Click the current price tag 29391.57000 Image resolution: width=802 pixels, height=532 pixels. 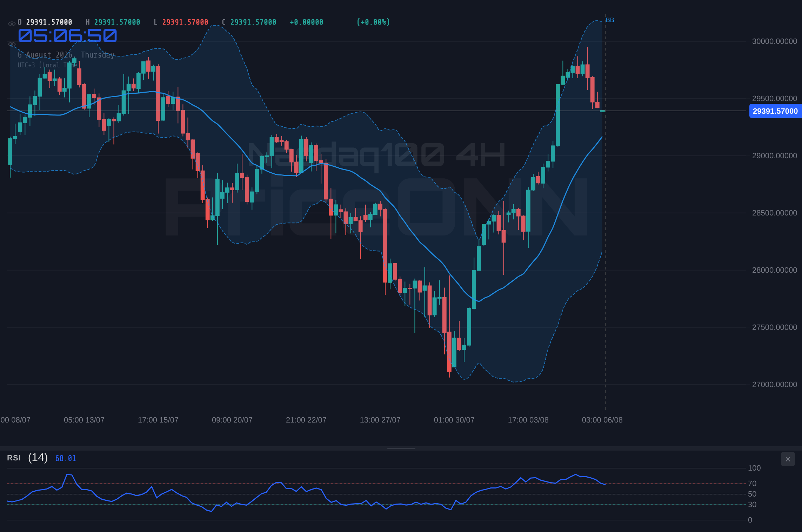click(x=775, y=111)
